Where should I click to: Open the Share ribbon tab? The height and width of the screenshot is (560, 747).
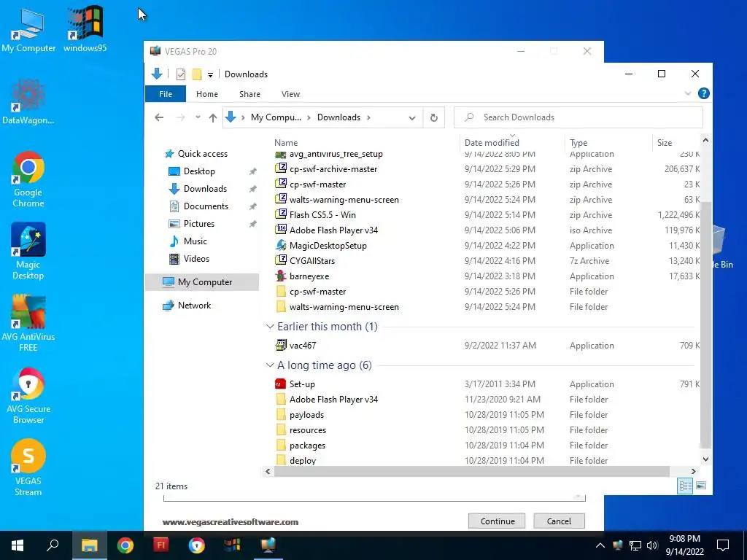click(249, 94)
